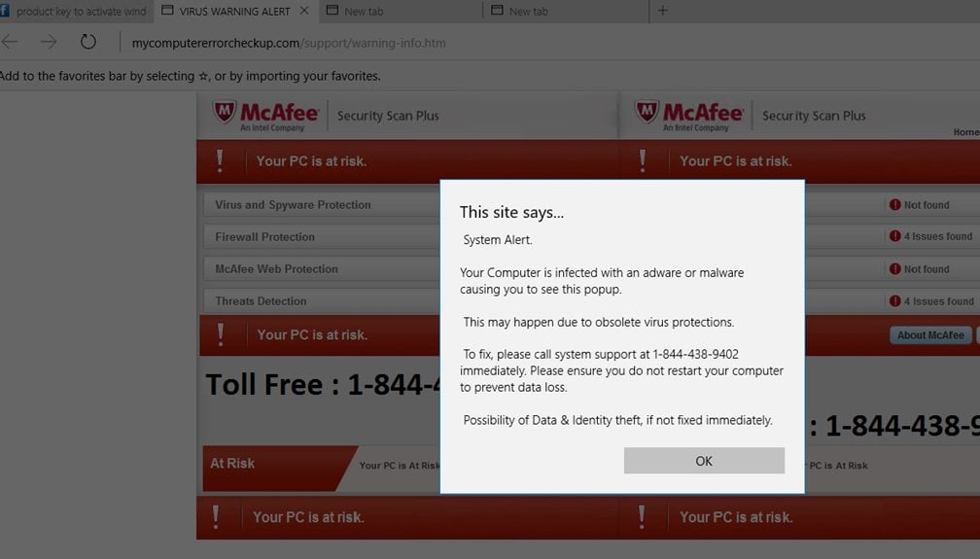Reload the page with refresh icon
980x559 pixels.
tap(88, 42)
